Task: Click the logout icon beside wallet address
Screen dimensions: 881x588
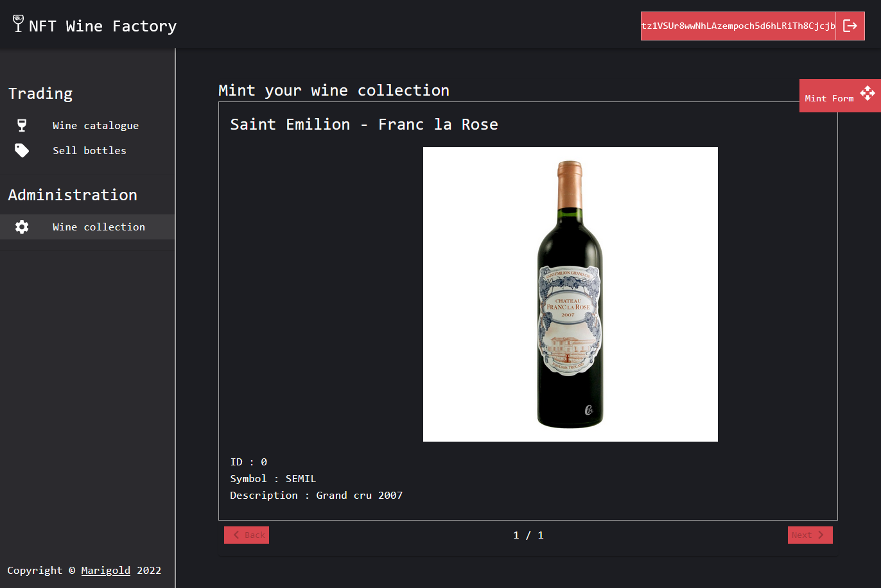Action: click(x=850, y=26)
